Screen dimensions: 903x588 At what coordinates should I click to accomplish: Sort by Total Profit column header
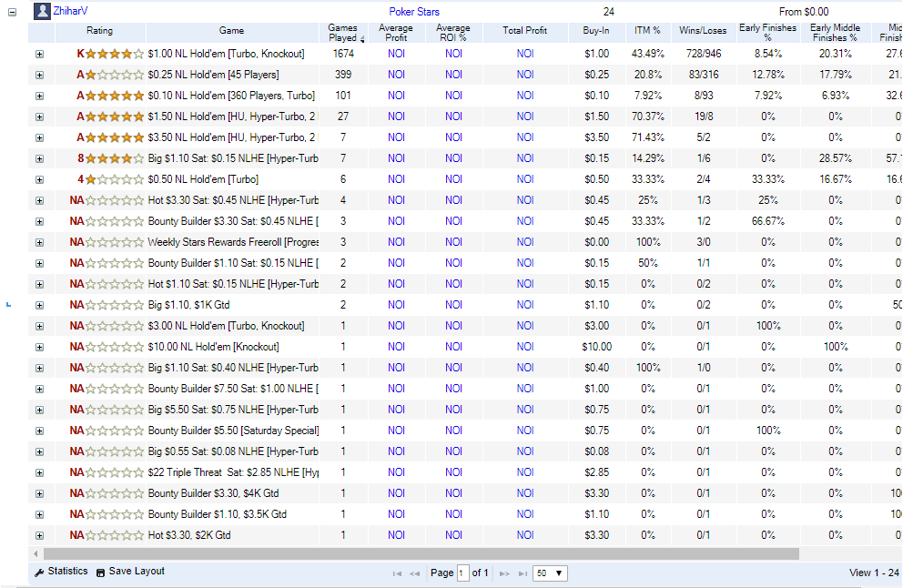click(x=524, y=31)
